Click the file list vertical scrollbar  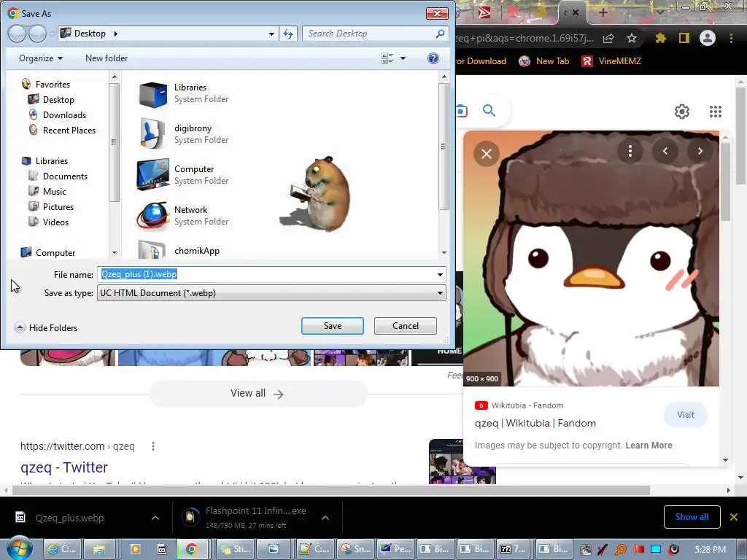click(x=444, y=146)
